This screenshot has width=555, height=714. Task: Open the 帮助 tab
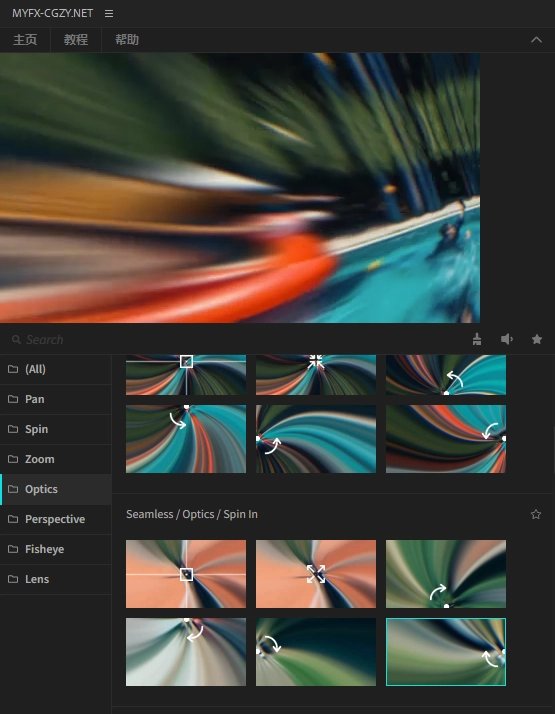(x=127, y=40)
